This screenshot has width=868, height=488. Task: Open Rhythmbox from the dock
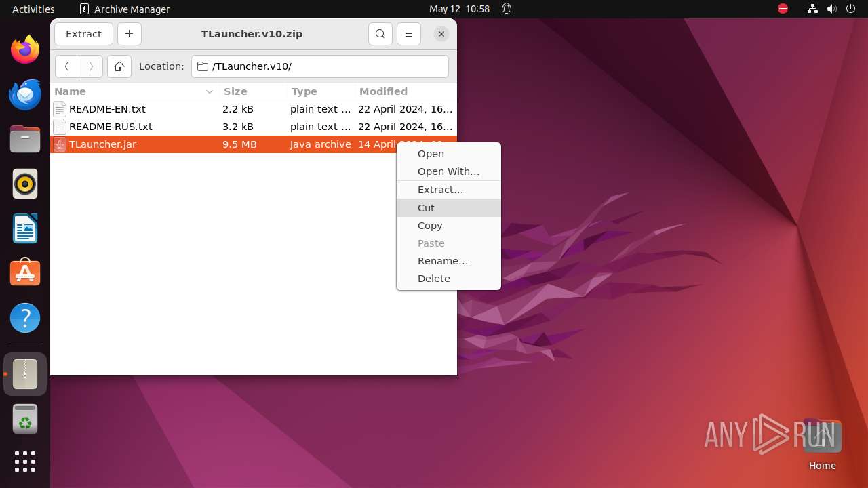click(x=25, y=184)
